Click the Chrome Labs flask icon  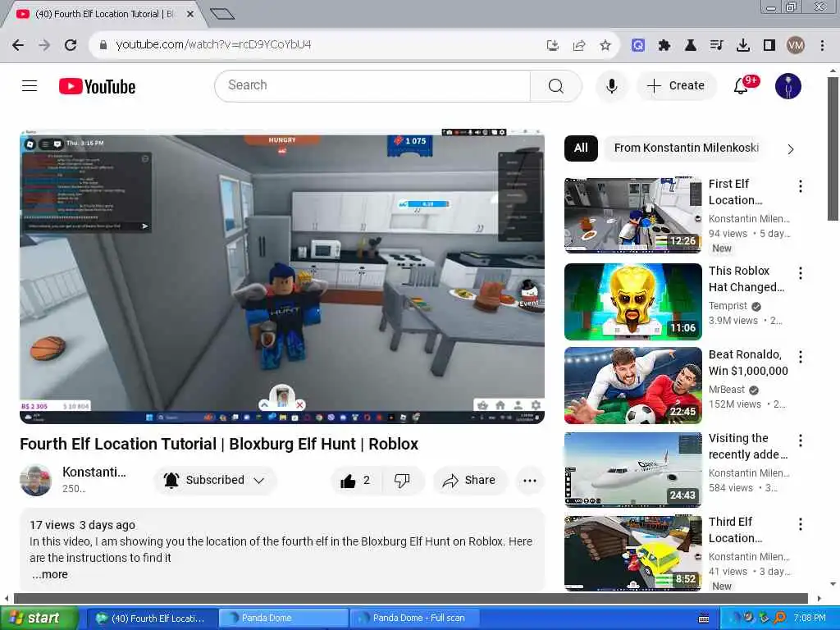(691, 46)
